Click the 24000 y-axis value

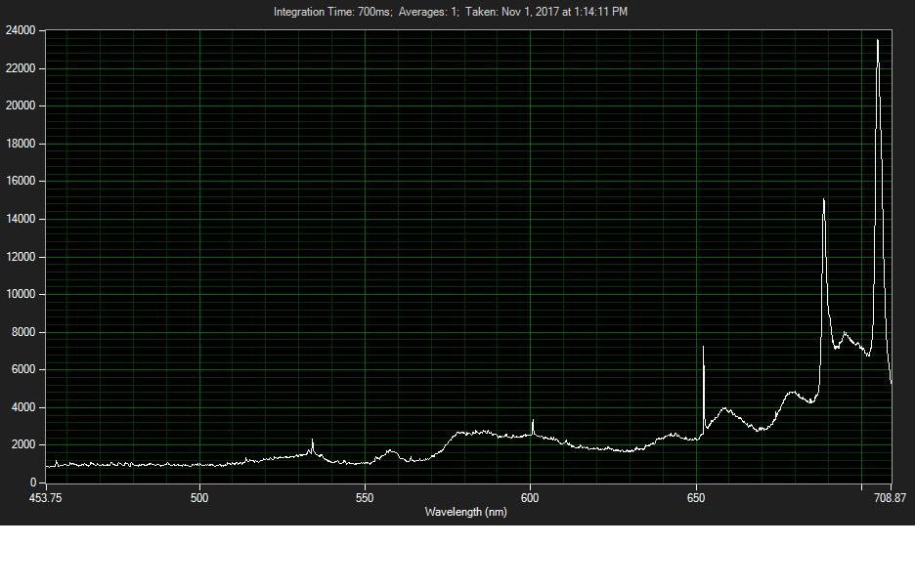click(x=21, y=30)
